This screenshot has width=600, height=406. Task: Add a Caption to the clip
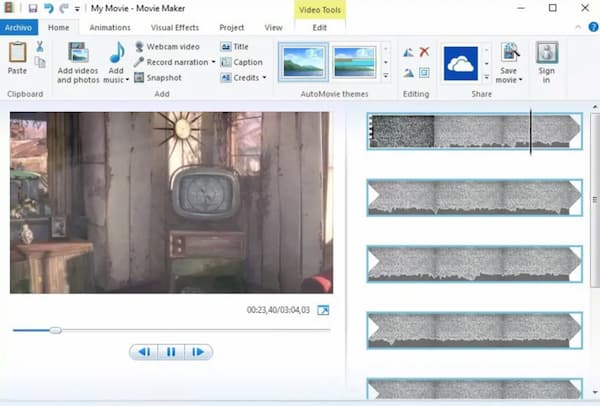pyautogui.click(x=241, y=62)
